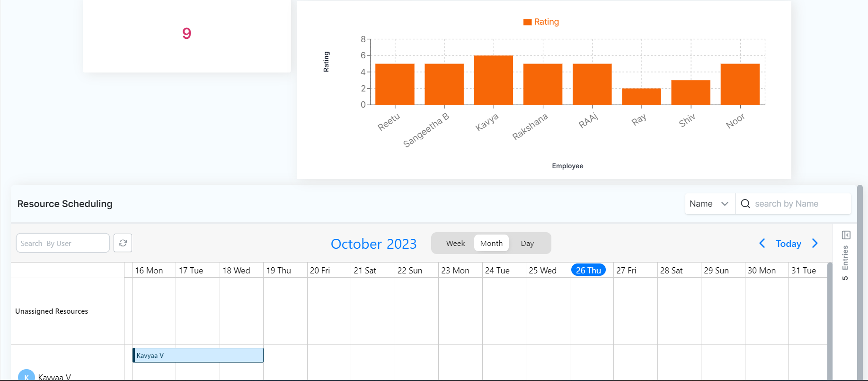Go to previous month with left chevron
Image resolution: width=868 pixels, height=381 pixels.
click(x=762, y=243)
